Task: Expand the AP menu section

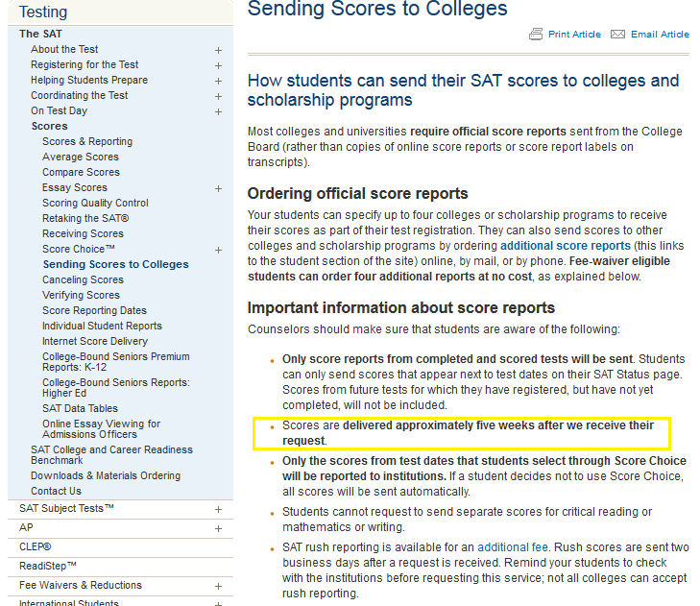Action: tap(218, 528)
